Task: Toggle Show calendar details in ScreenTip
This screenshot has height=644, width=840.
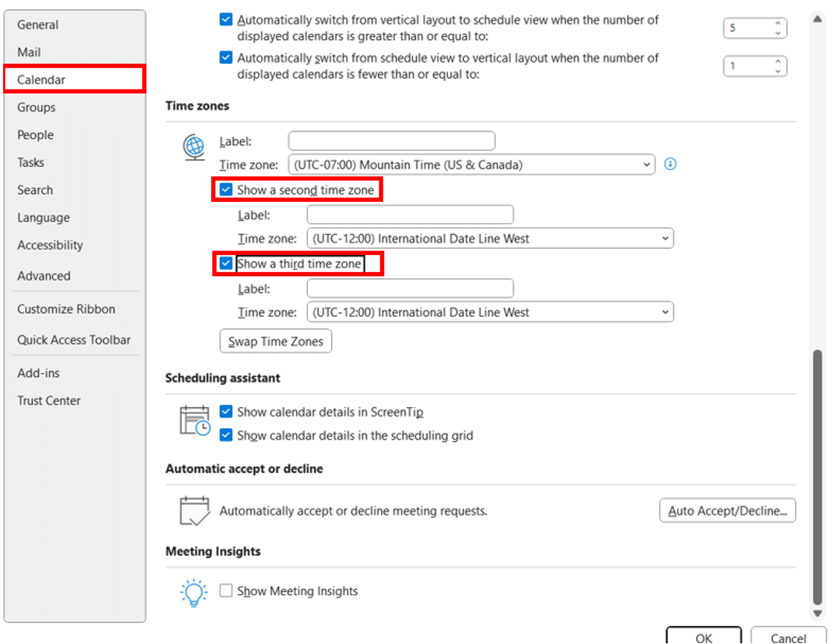Action: (x=226, y=412)
